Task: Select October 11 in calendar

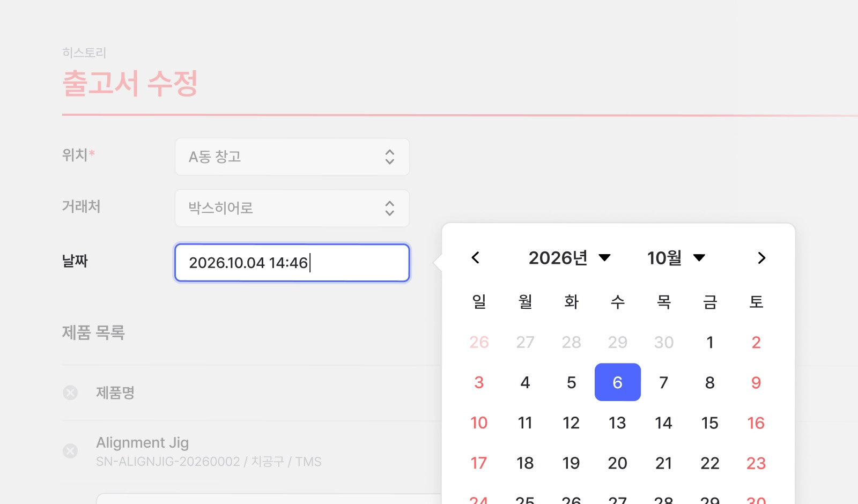Action: coord(525,423)
